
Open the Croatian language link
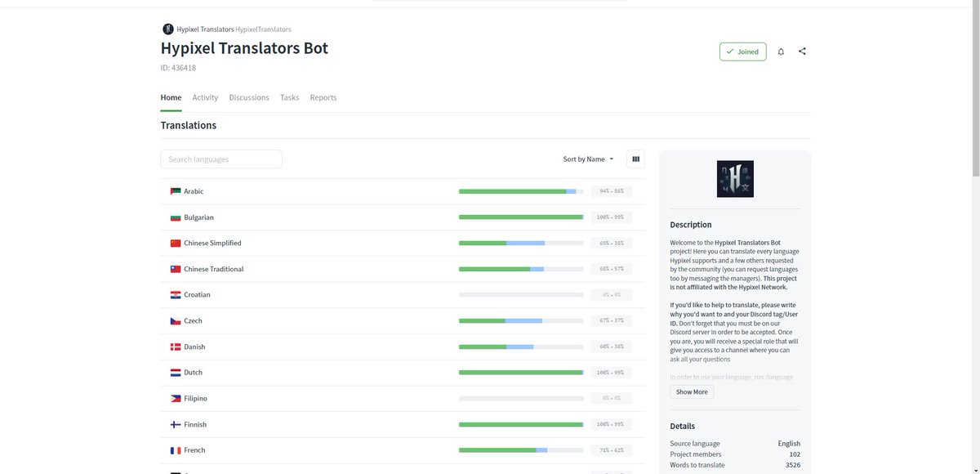pyautogui.click(x=197, y=295)
